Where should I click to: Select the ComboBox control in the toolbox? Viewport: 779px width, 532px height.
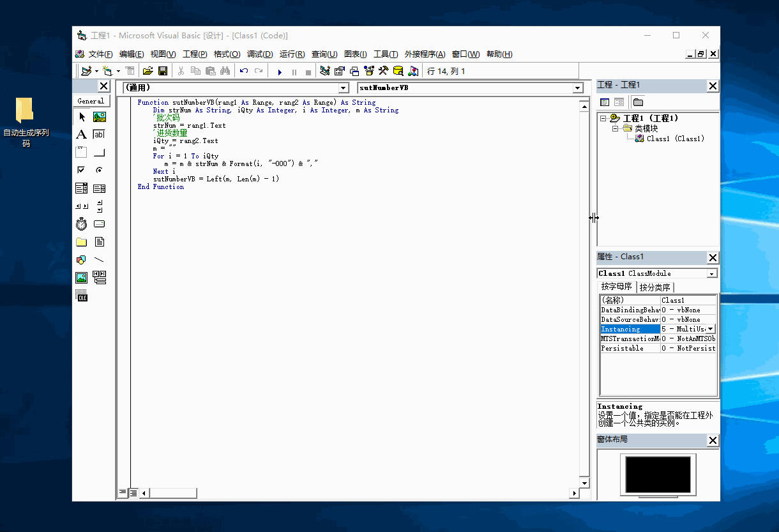coord(82,188)
